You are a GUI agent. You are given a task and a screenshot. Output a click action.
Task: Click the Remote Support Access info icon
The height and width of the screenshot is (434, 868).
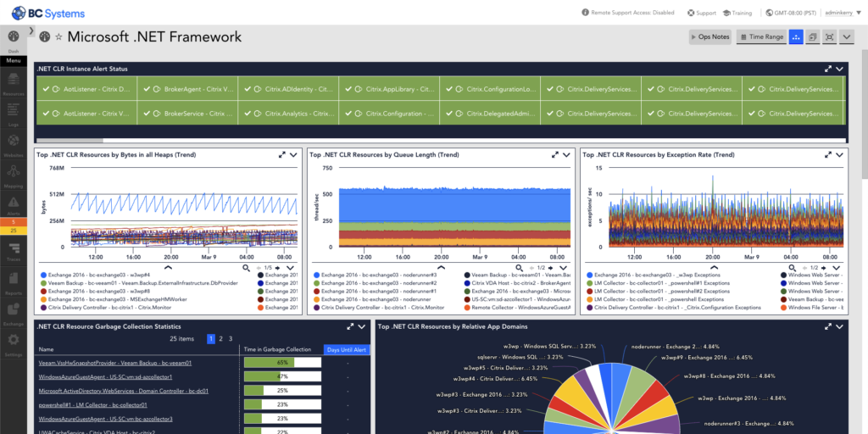[x=585, y=12]
